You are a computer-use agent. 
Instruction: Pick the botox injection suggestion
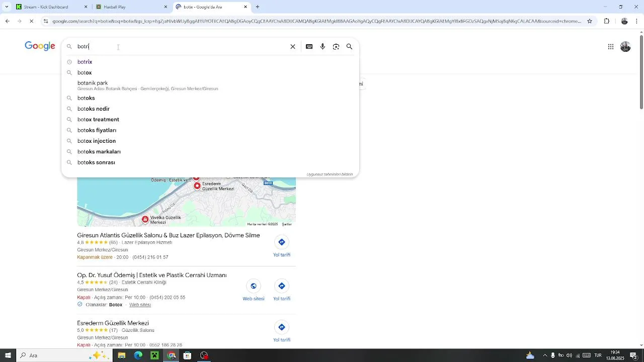[210, 141]
